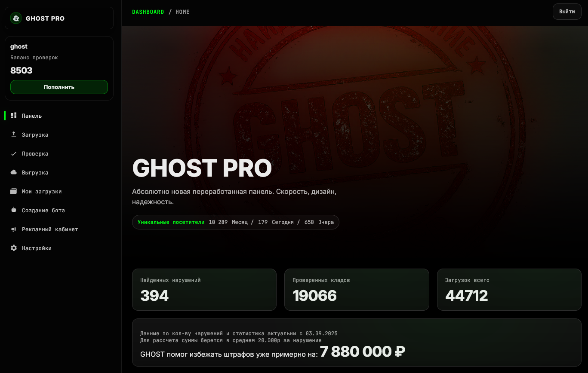Click the Найденных нарушений stat card
The width and height of the screenshot is (588, 373).
(x=204, y=290)
